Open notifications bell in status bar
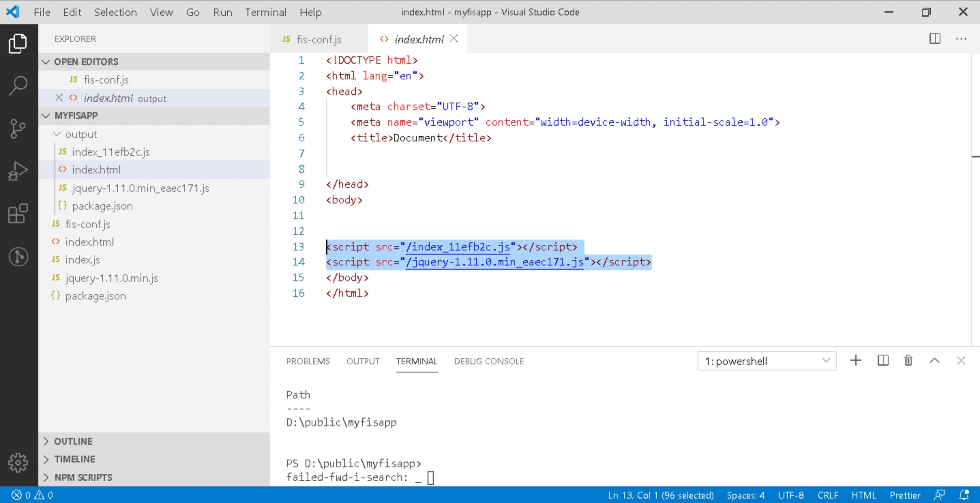Screen dimensions: 980x503 click(964, 495)
